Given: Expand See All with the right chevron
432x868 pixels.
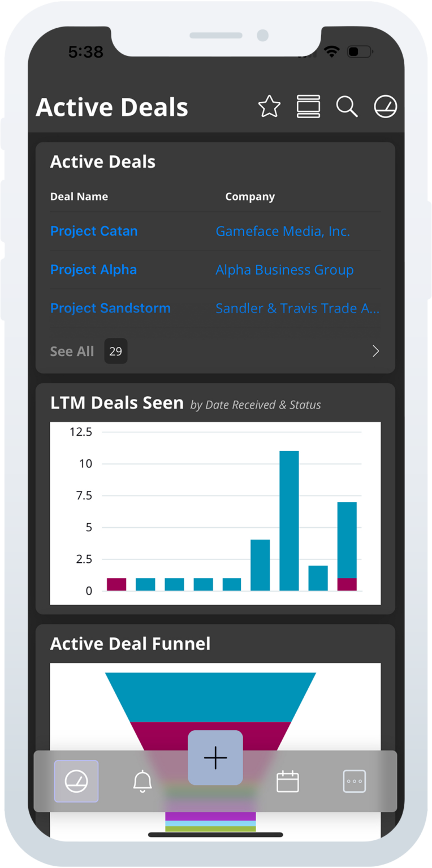Looking at the screenshot, I should click(x=375, y=351).
